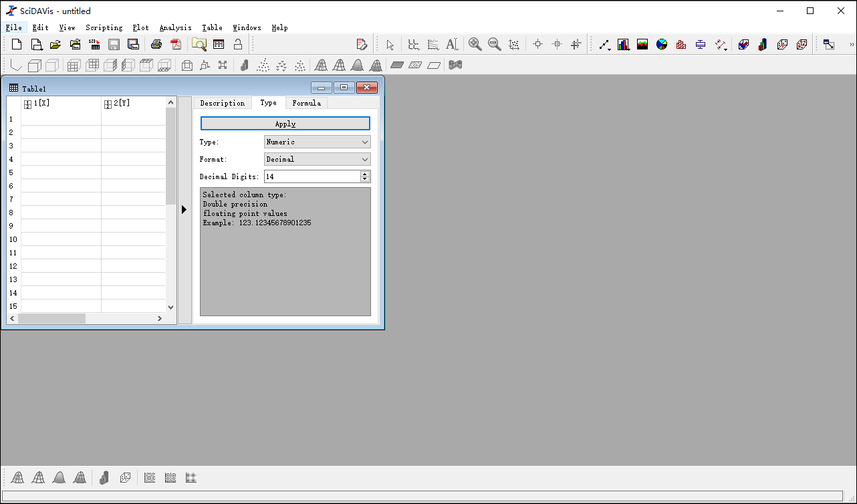Image resolution: width=857 pixels, height=504 pixels.
Task: Click the New Project icon
Action: click(x=17, y=45)
